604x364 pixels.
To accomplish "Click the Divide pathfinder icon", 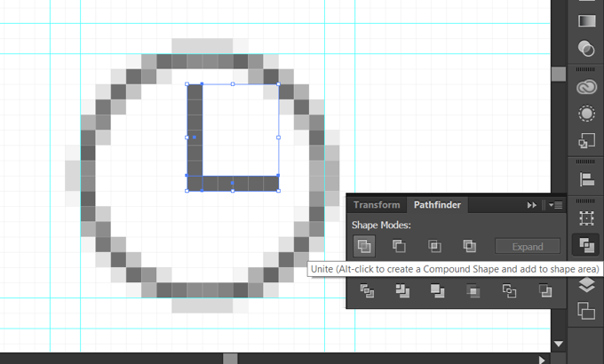I will pyautogui.click(x=367, y=291).
